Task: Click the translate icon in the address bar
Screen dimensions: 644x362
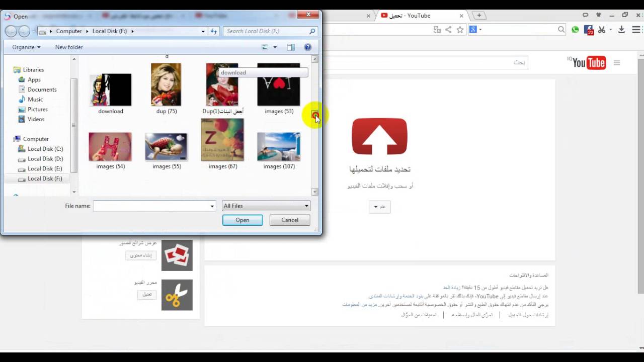Action: click(437, 30)
